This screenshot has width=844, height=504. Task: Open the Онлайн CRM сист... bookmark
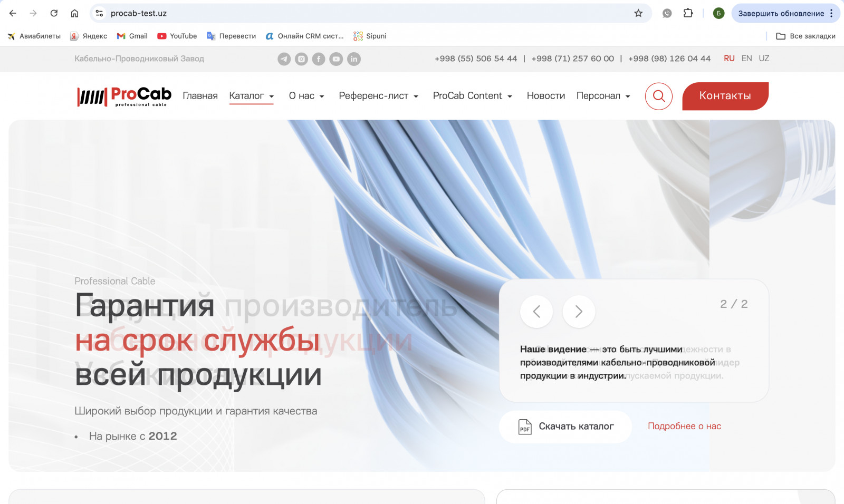click(x=304, y=36)
